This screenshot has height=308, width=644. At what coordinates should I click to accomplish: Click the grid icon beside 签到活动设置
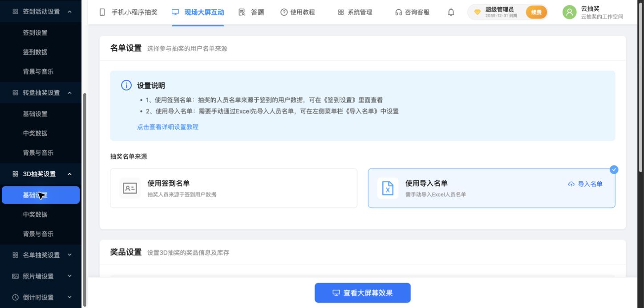(15, 12)
